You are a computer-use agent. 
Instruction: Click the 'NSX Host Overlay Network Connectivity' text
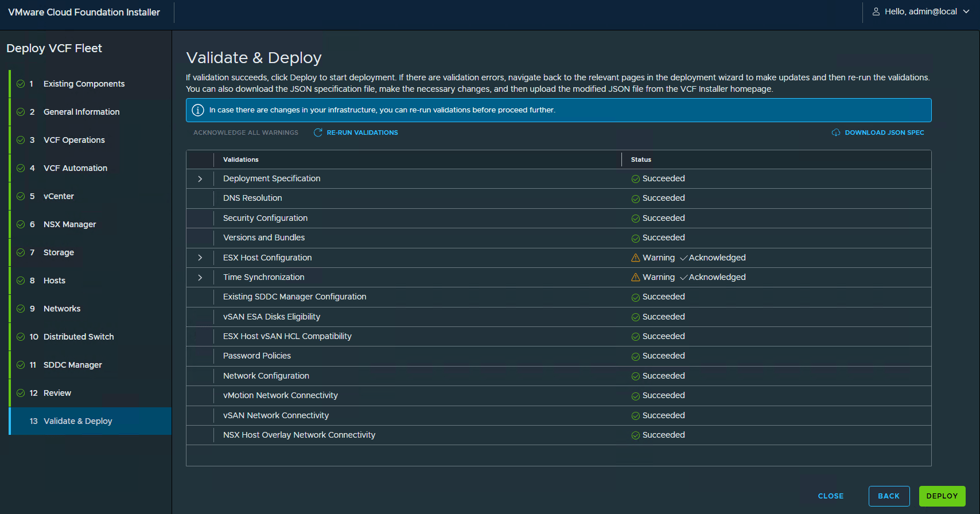[299, 435]
